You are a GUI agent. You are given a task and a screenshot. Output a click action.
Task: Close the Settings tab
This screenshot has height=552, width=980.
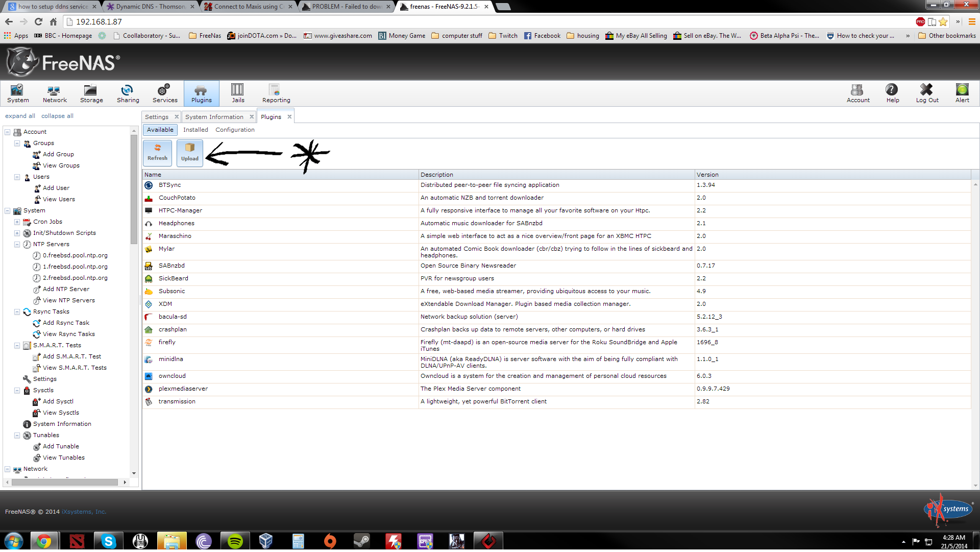pyautogui.click(x=177, y=117)
